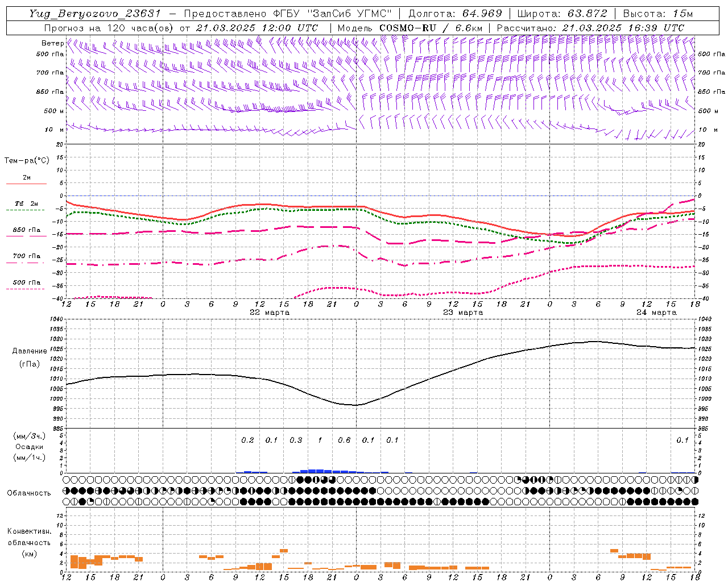Select the text ФГБУ "ЗапСиб УГМС"
The width and height of the screenshot is (728, 582).
pyautogui.click(x=332, y=13)
